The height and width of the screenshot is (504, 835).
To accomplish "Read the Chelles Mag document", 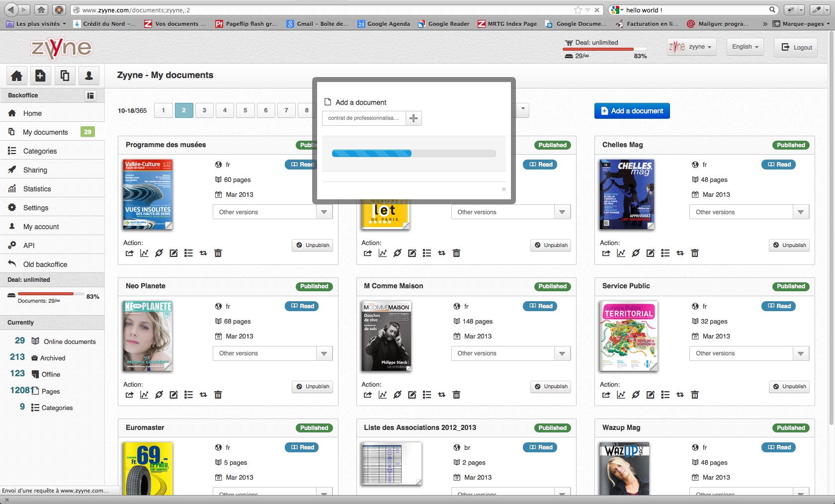I will [x=778, y=165].
